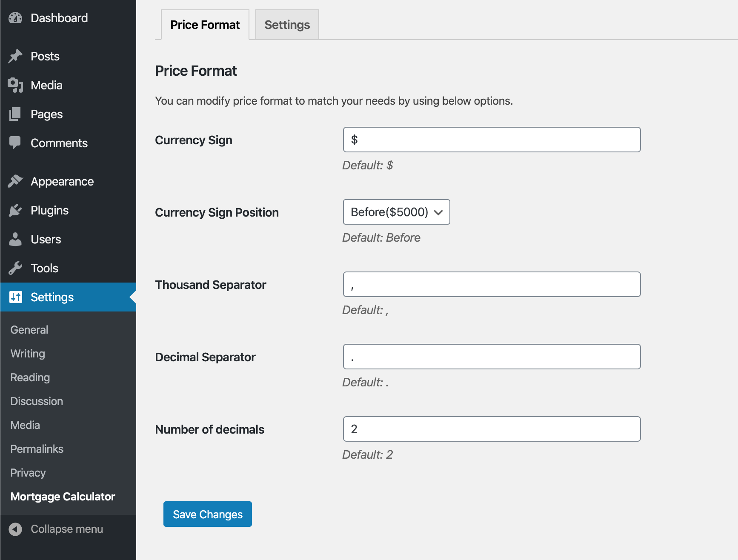Screen dimensions: 738x560
Task: Click the Save Changes button
Action: point(208,514)
